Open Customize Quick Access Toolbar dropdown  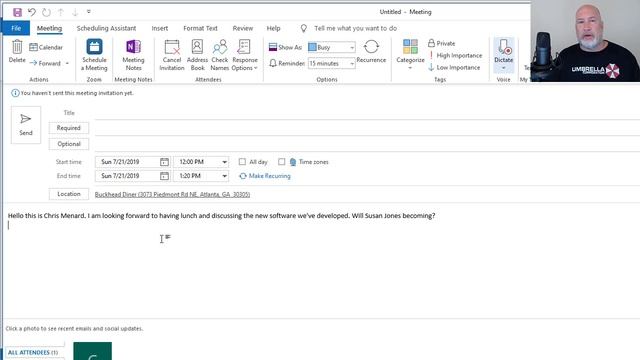tap(89, 12)
